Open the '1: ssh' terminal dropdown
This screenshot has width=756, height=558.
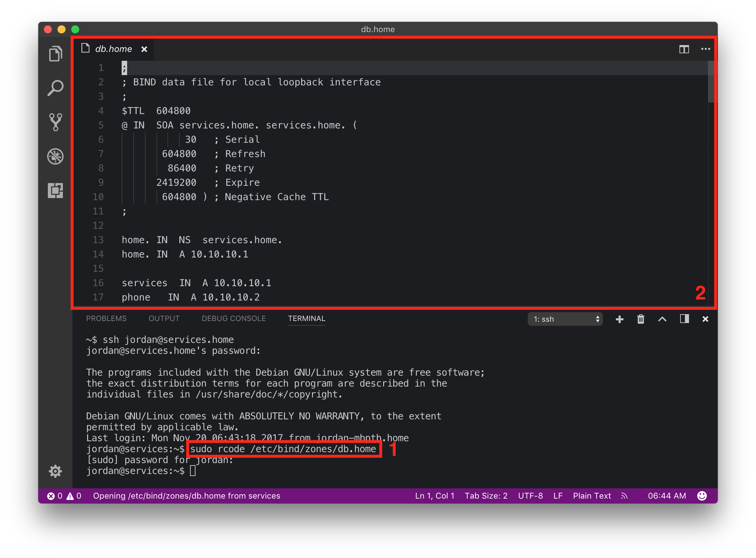click(565, 319)
